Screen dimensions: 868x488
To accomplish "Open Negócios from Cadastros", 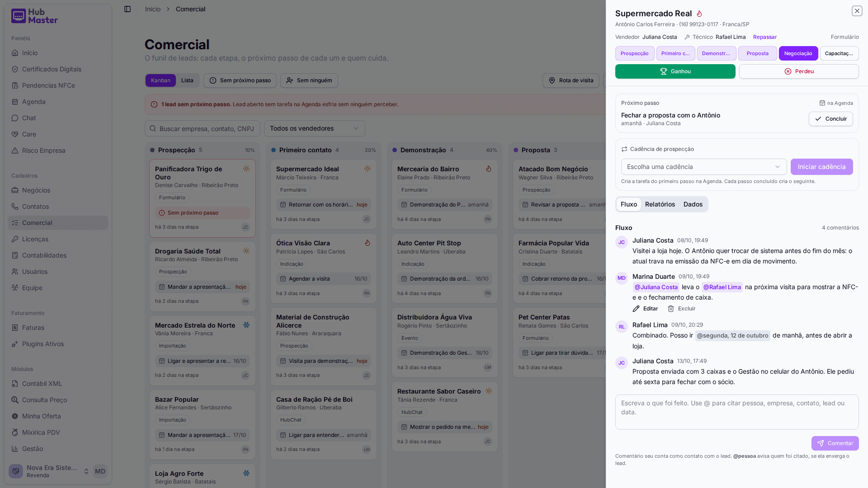I will coord(58,190).
